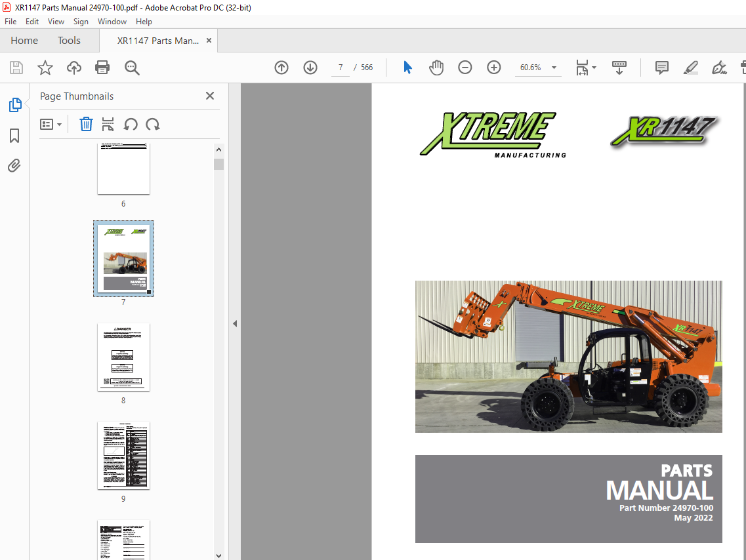Click the telehandler photo on page
The image size is (746, 560).
tap(569, 357)
